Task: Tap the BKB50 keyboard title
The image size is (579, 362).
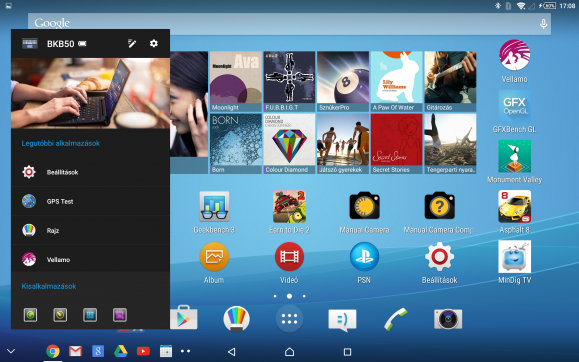Action: 61,44
